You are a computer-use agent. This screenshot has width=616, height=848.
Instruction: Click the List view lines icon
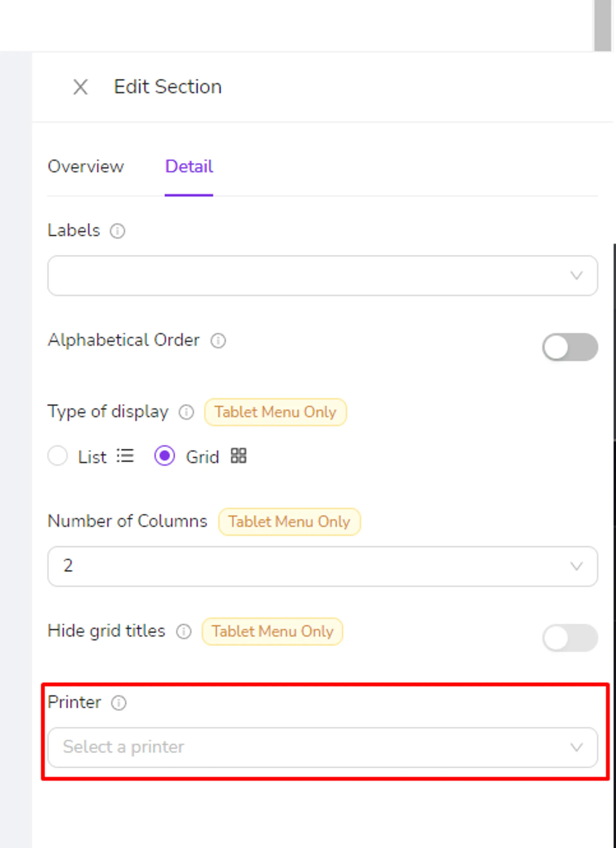(125, 456)
